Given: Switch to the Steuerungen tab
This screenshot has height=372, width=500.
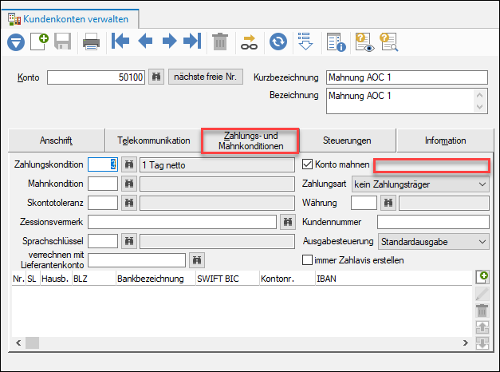Looking at the screenshot, I should click(347, 141).
